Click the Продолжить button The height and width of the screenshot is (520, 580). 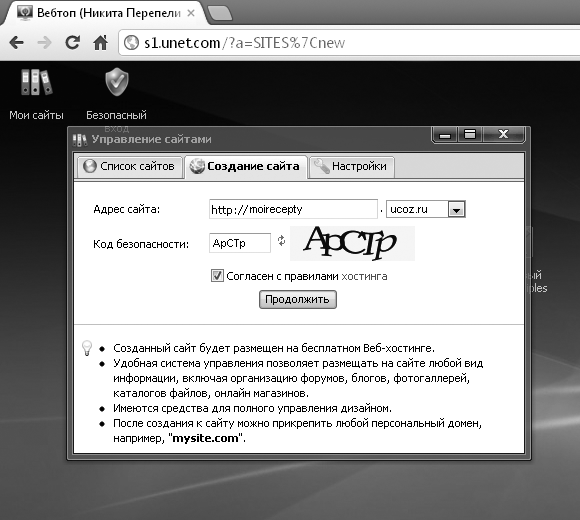pyautogui.click(x=298, y=299)
